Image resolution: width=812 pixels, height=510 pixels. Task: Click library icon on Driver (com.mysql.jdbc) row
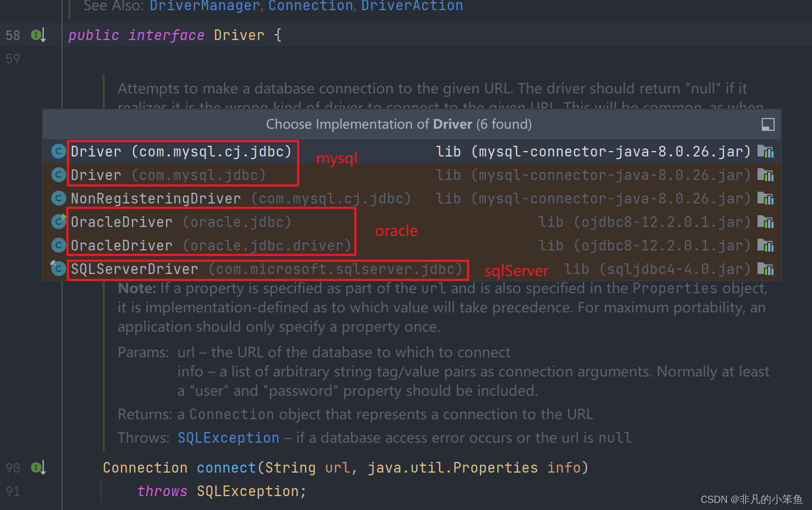766,175
